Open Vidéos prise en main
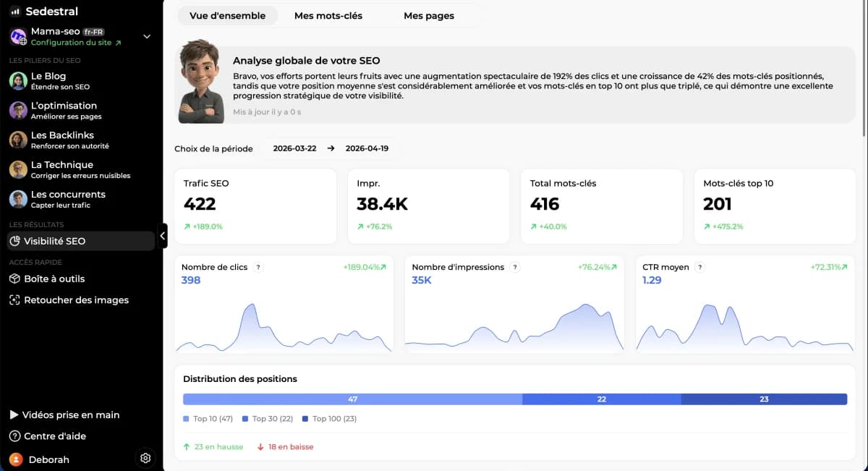Viewport: 868px width, 471px height. (70, 414)
